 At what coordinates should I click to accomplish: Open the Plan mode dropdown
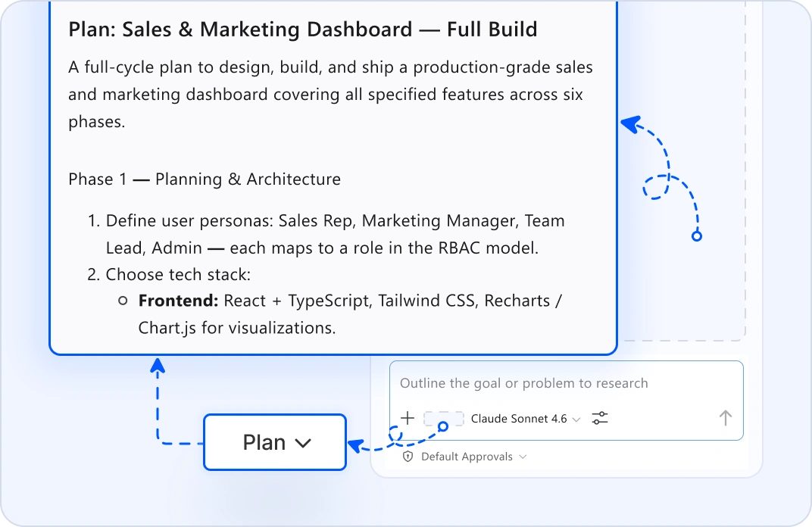point(275,443)
